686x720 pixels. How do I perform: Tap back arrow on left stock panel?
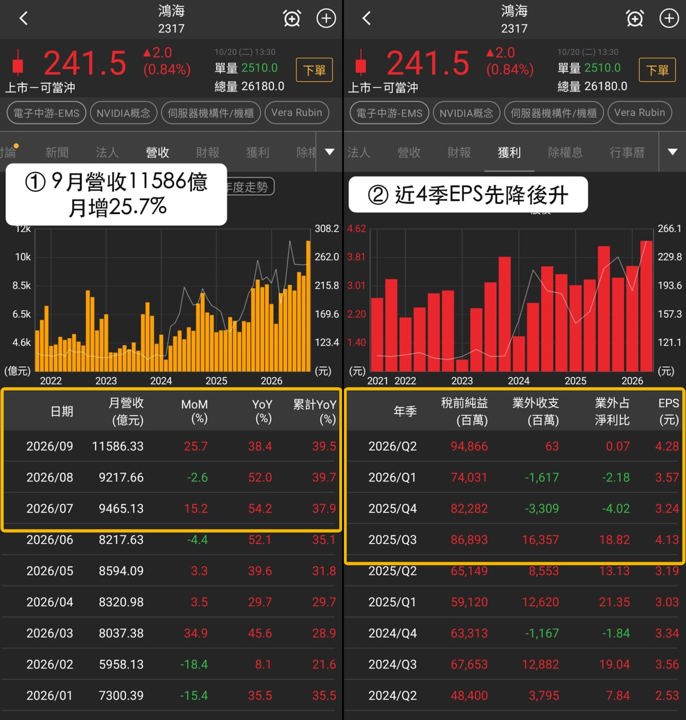(24, 19)
